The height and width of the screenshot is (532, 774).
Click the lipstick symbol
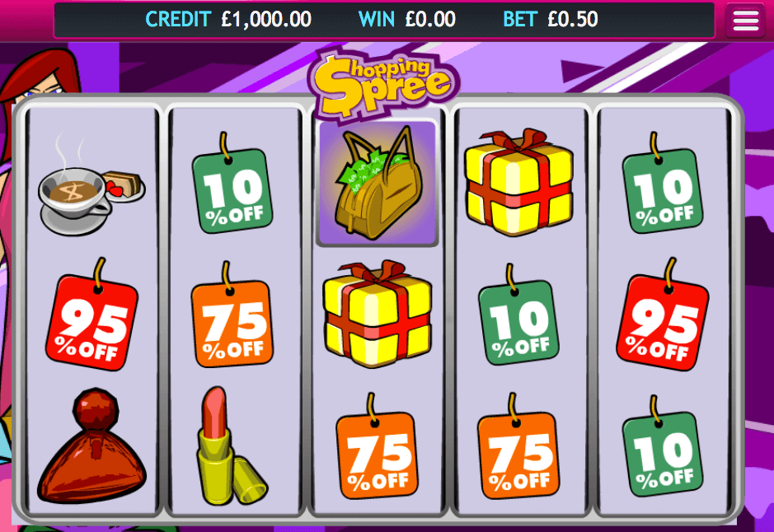[x=230, y=446]
